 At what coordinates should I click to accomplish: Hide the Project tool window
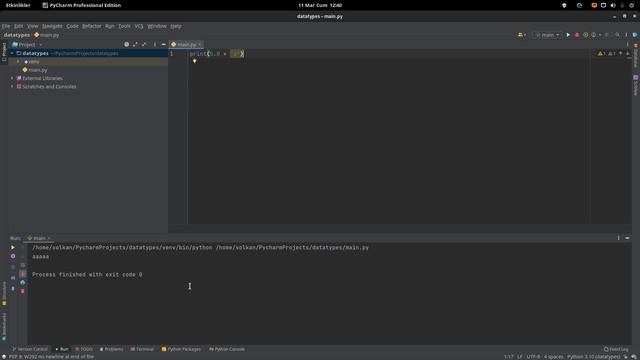click(164, 44)
